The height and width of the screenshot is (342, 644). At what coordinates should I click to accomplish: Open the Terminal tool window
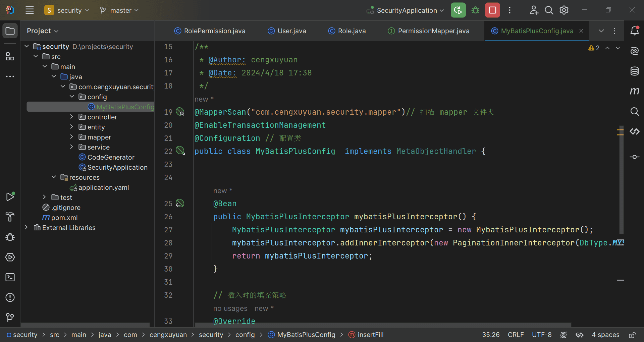pos(10,277)
